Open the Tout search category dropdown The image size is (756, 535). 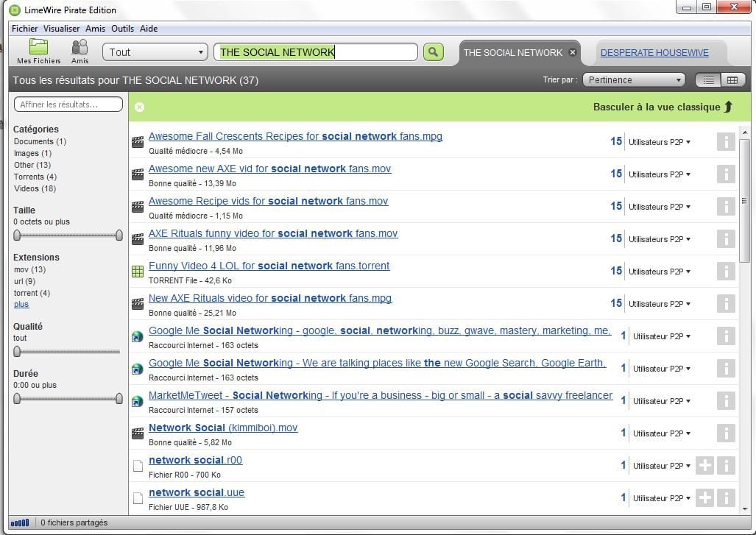tap(155, 52)
